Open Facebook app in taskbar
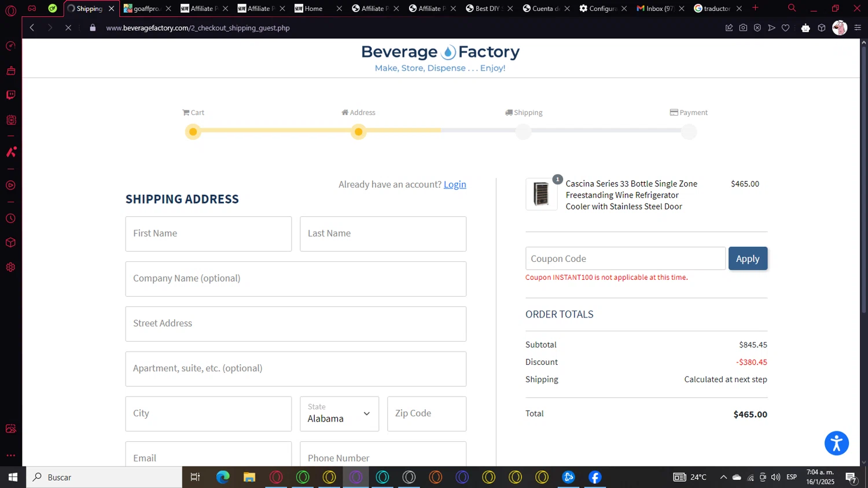Image resolution: width=868 pixels, height=488 pixels. (595, 477)
